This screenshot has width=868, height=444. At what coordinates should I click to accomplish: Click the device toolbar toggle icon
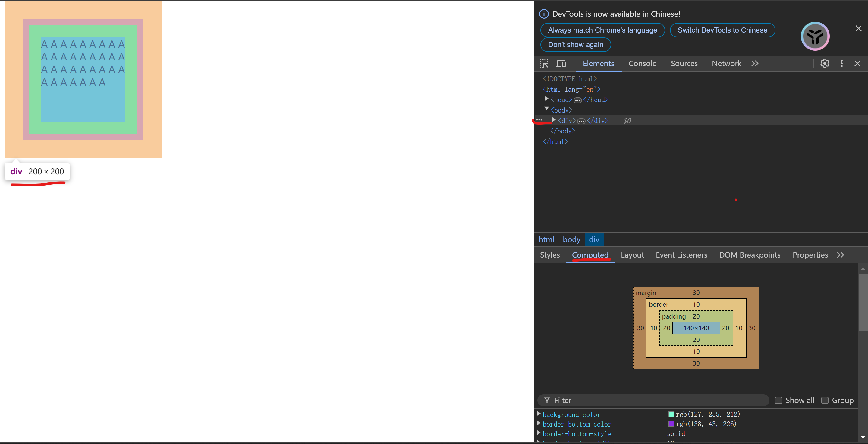pyautogui.click(x=561, y=63)
